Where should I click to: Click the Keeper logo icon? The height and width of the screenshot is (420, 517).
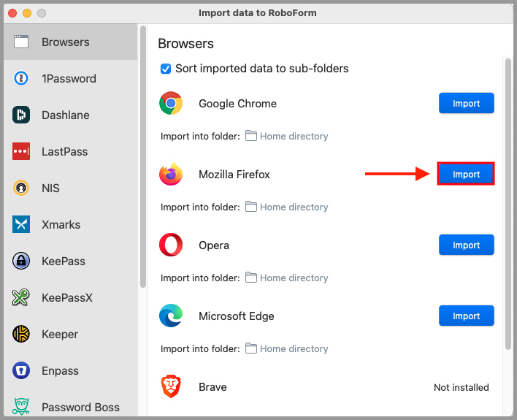tap(21, 334)
